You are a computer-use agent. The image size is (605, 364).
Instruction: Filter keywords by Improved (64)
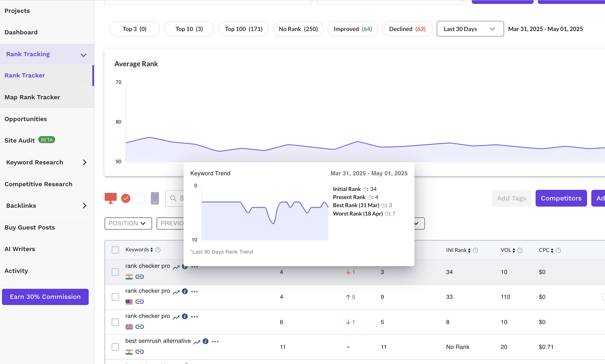[353, 29]
